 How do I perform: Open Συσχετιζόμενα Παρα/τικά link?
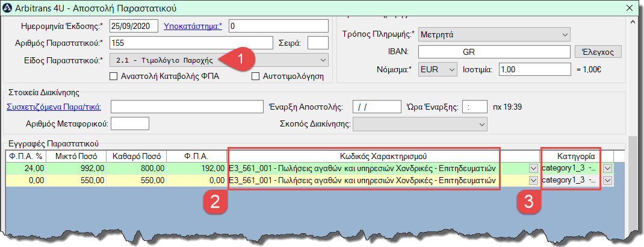coord(54,107)
